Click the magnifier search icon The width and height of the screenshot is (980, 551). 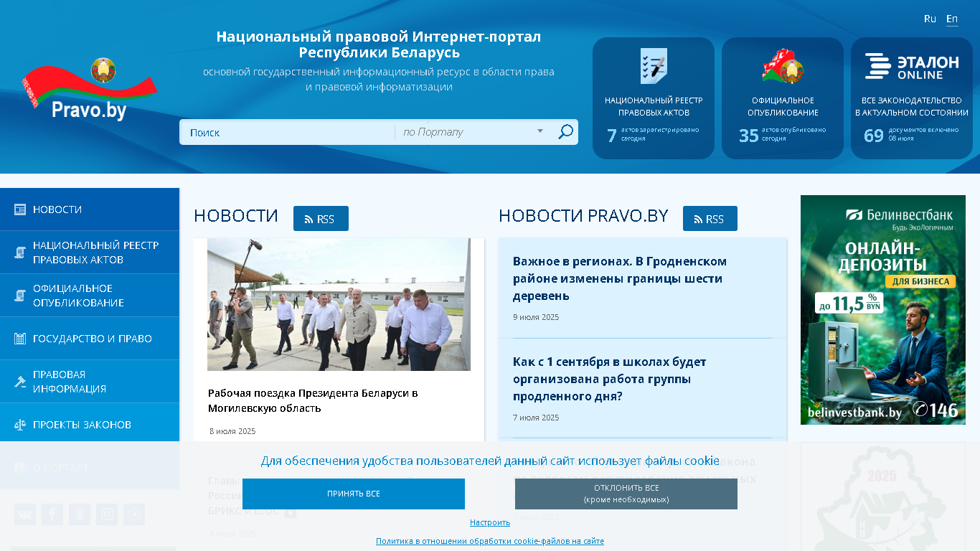565,132
